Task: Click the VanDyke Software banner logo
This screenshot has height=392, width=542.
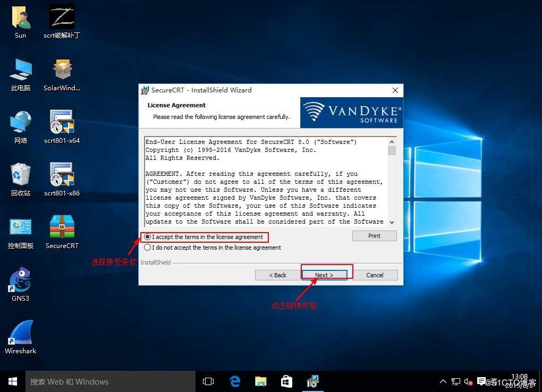Action: tap(352, 113)
